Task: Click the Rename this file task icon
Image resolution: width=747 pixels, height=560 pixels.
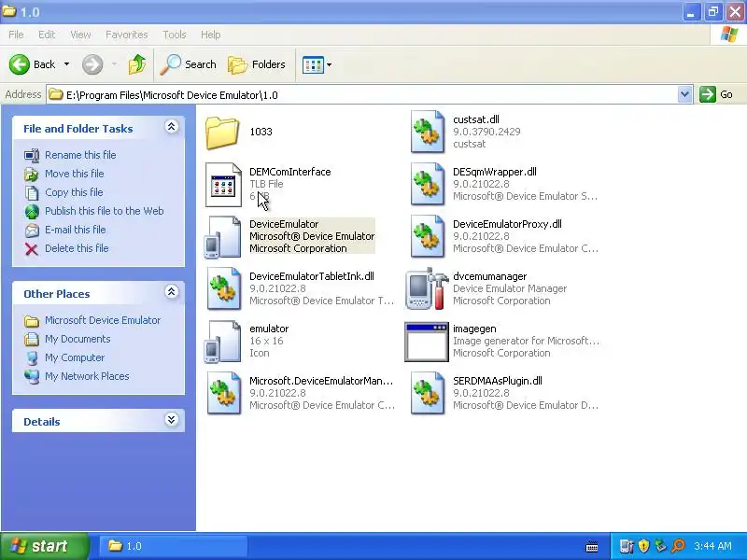Action: click(x=32, y=155)
